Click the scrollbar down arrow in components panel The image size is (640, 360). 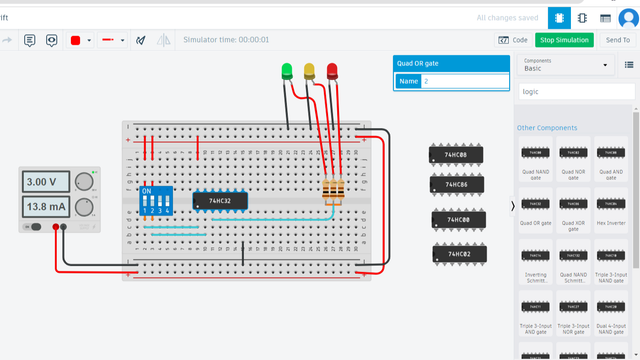click(636, 355)
